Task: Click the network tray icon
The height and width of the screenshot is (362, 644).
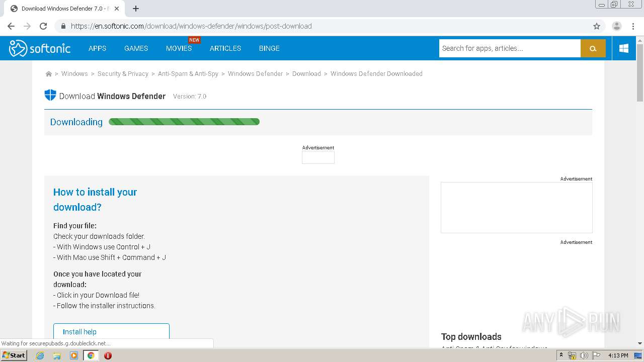Action: 572,355
